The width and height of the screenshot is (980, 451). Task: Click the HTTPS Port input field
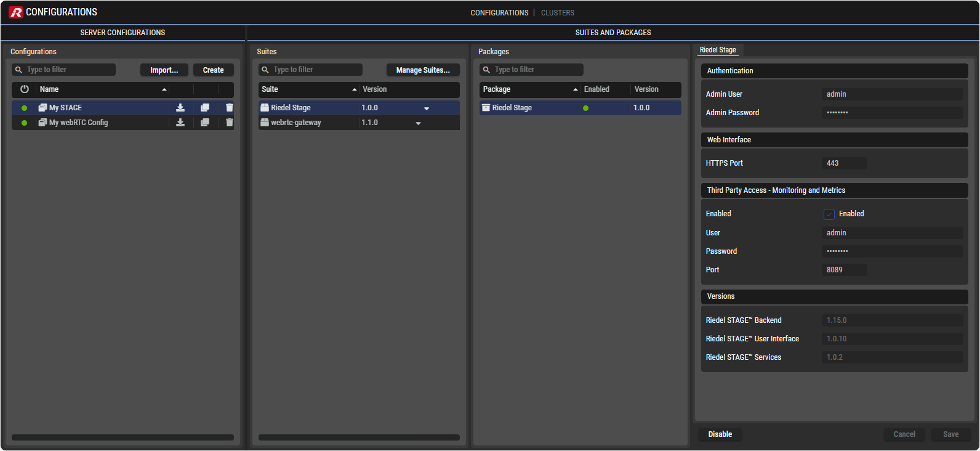pyautogui.click(x=844, y=163)
